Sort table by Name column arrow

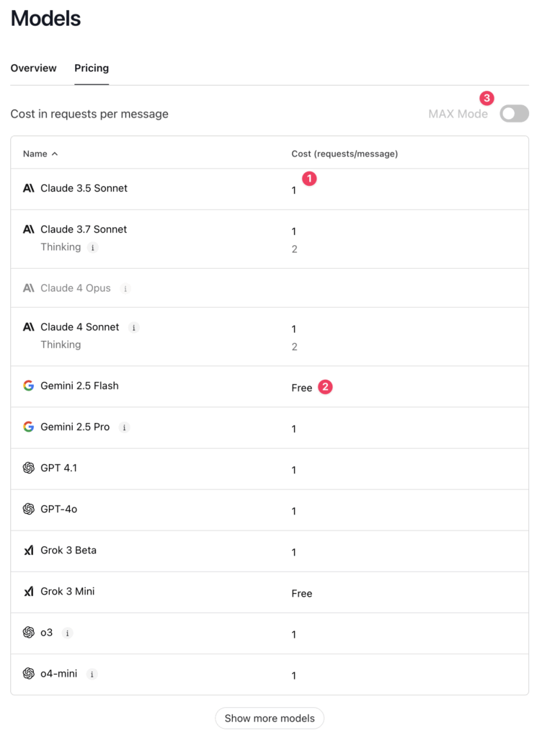click(x=55, y=154)
